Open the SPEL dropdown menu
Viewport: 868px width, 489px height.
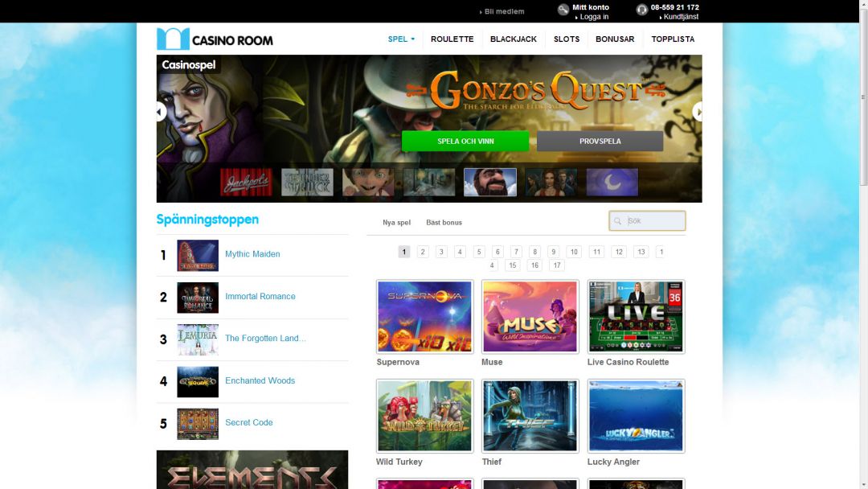(x=401, y=39)
